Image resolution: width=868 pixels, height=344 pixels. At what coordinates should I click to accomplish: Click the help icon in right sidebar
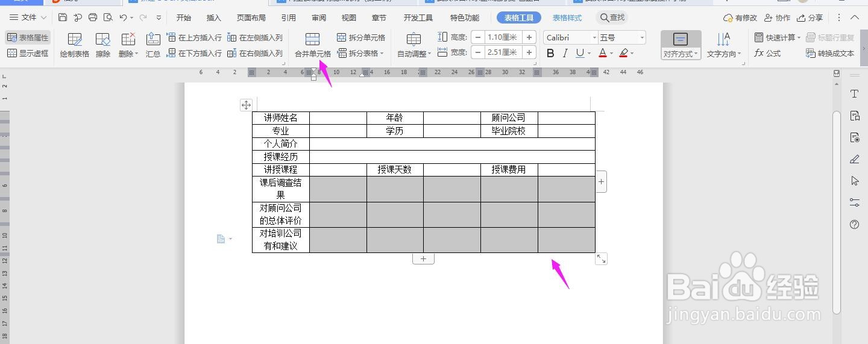coord(854,224)
